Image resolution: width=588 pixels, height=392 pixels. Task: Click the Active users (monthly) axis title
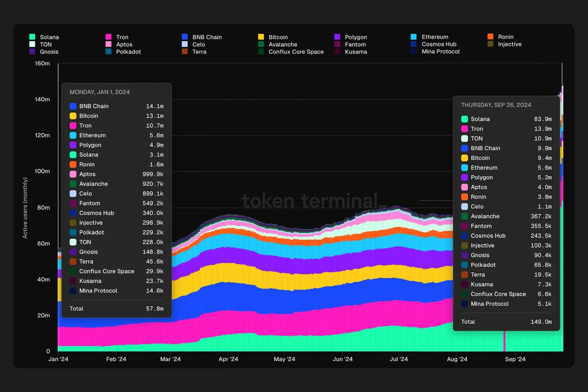click(x=25, y=208)
